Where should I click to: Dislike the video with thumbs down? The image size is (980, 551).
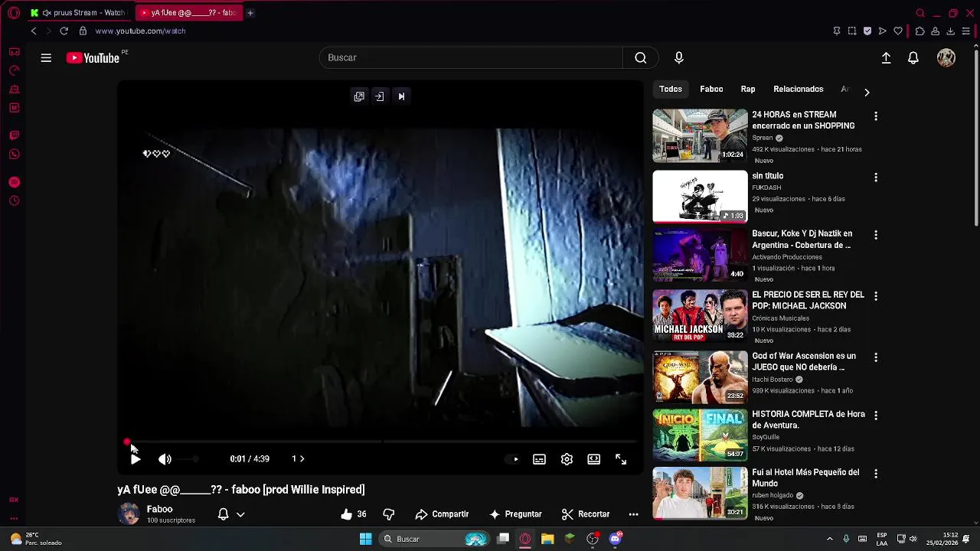tap(389, 514)
